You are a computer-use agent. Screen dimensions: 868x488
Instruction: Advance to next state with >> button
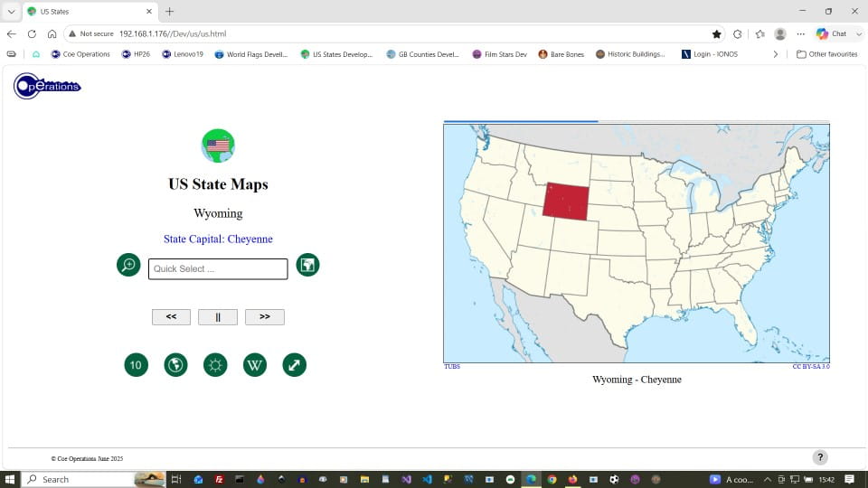pyautogui.click(x=265, y=317)
